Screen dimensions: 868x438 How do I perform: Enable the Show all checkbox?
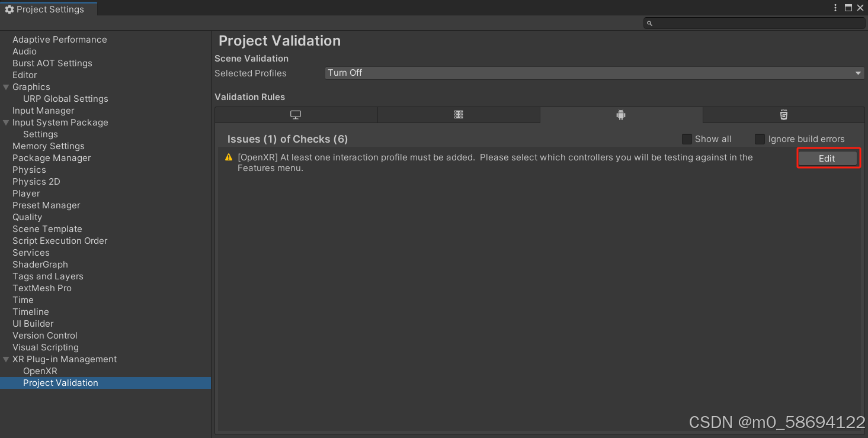tap(687, 139)
